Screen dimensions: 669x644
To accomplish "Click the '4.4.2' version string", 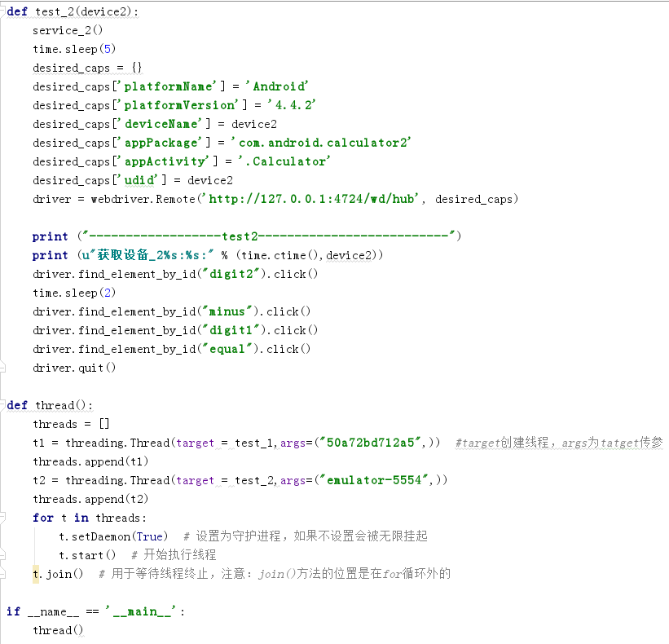I will point(292,105).
